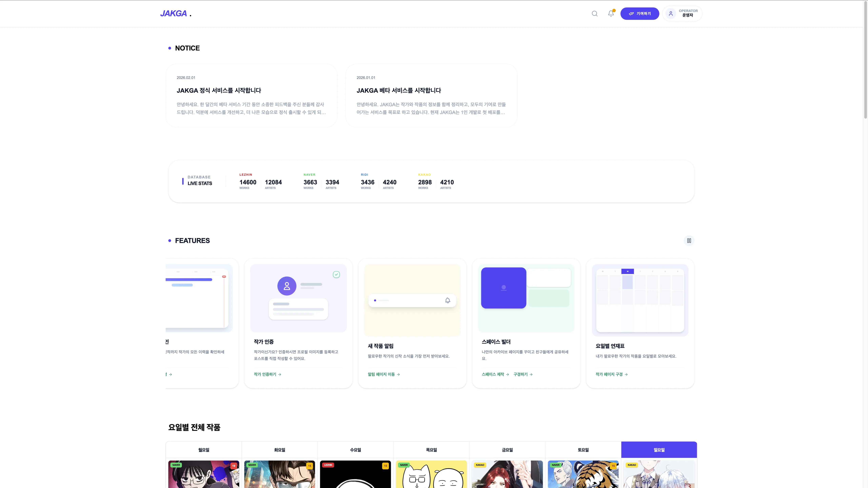The height and width of the screenshot is (488, 868).
Task: Open the JAKGA 정식 서비스 notice card
Action: point(251,96)
